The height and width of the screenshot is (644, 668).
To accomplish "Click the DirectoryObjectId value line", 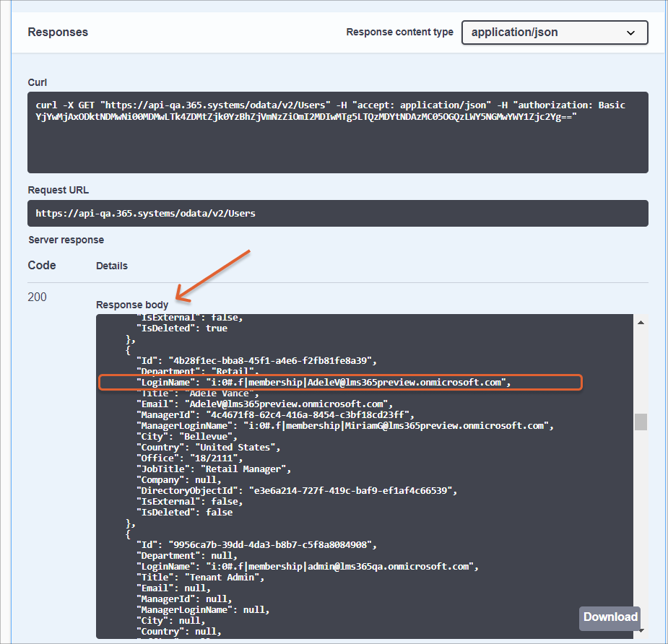I will 297,491.
